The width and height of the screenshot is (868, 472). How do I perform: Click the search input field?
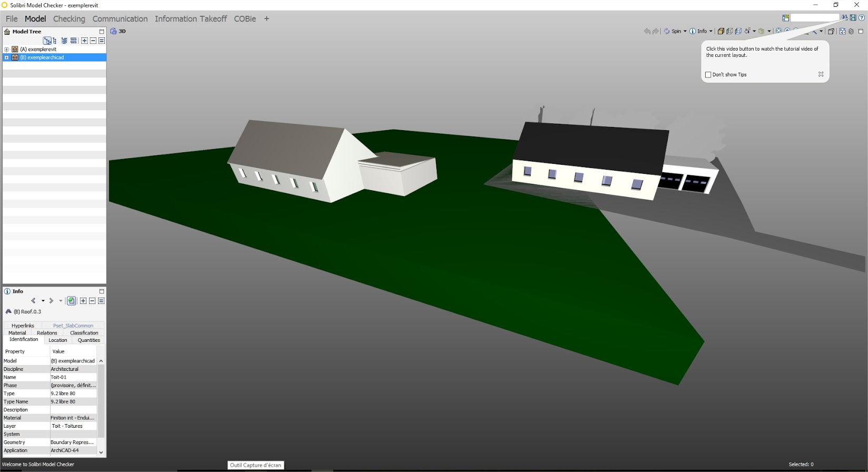[x=814, y=18]
